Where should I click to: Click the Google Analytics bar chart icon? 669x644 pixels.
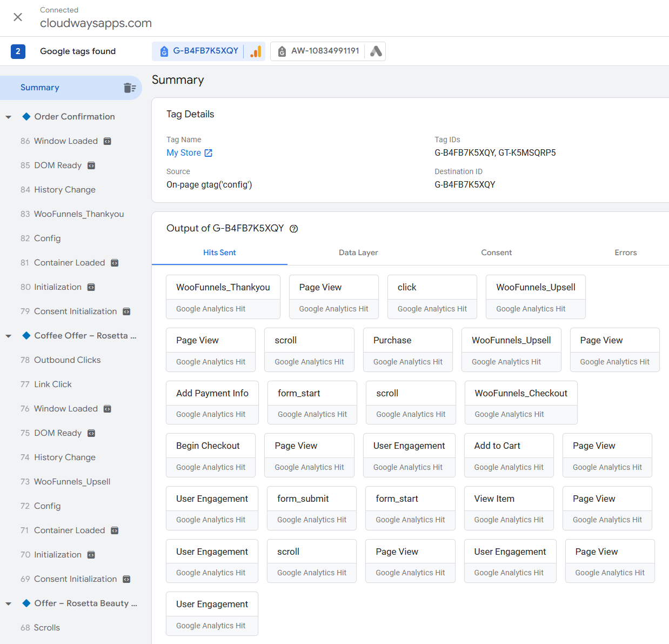(256, 51)
